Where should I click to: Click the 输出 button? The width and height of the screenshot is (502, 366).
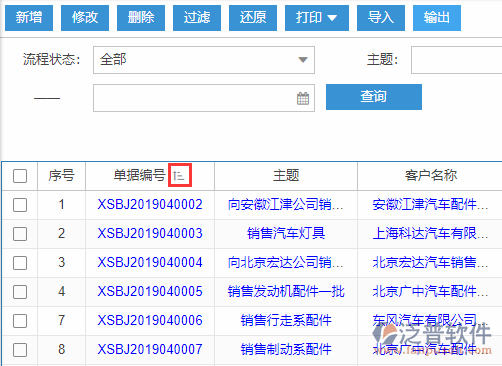pyautogui.click(x=437, y=18)
